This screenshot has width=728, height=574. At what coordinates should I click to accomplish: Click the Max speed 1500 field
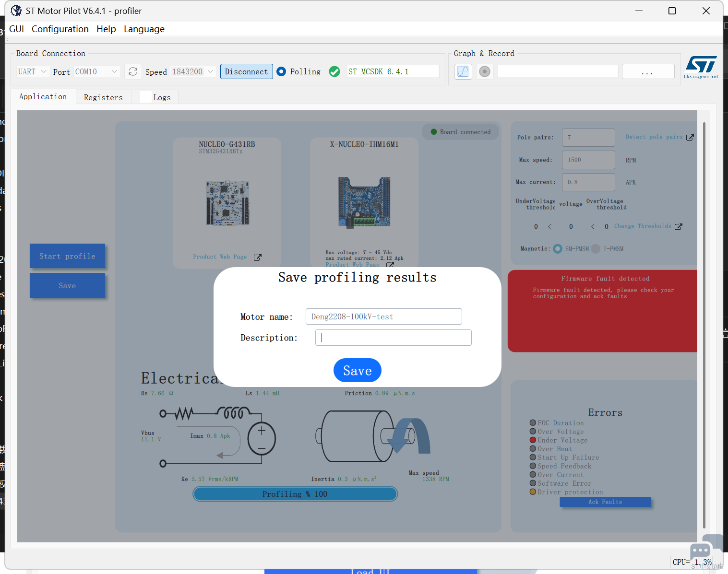point(588,160)
